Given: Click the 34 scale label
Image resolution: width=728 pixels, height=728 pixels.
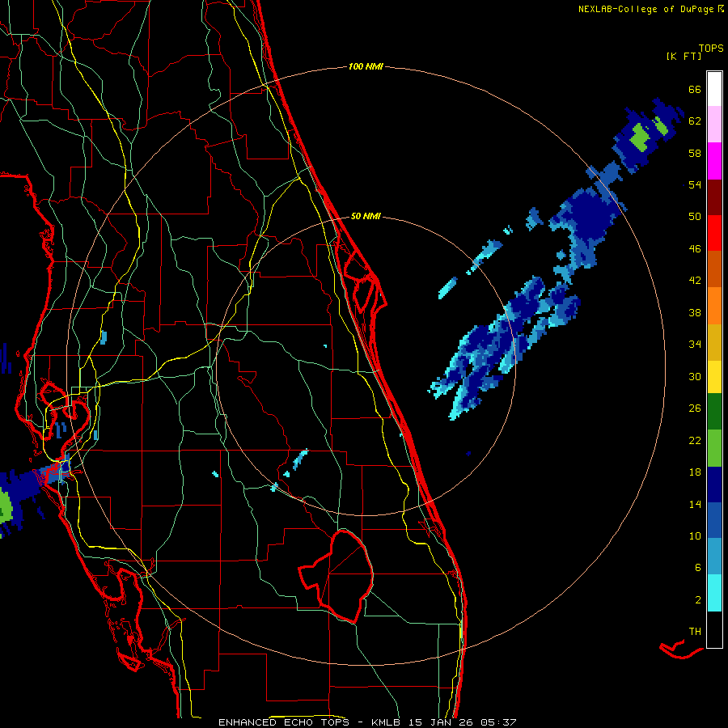Looking at the screenshot, I should pyautogui.click(x=695, y=345).
